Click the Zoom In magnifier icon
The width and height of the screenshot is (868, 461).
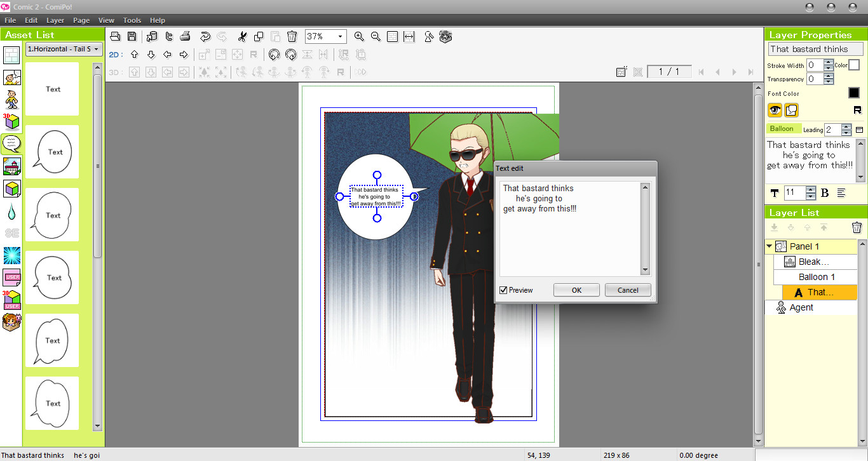(x=359, y=37)
